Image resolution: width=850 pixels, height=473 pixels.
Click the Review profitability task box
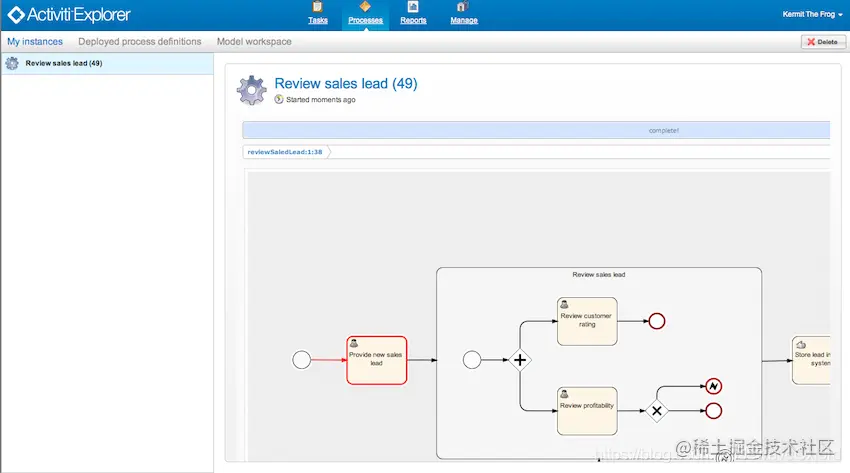[x=587, y=411]
